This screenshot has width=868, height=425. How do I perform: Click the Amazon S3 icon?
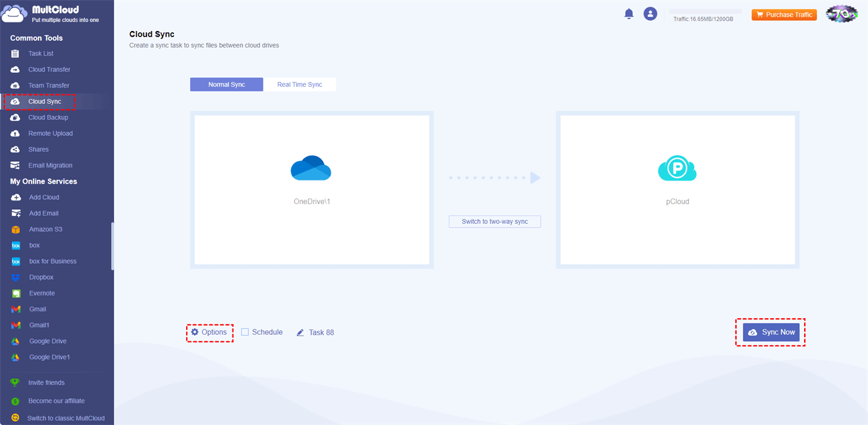(16, 230)
